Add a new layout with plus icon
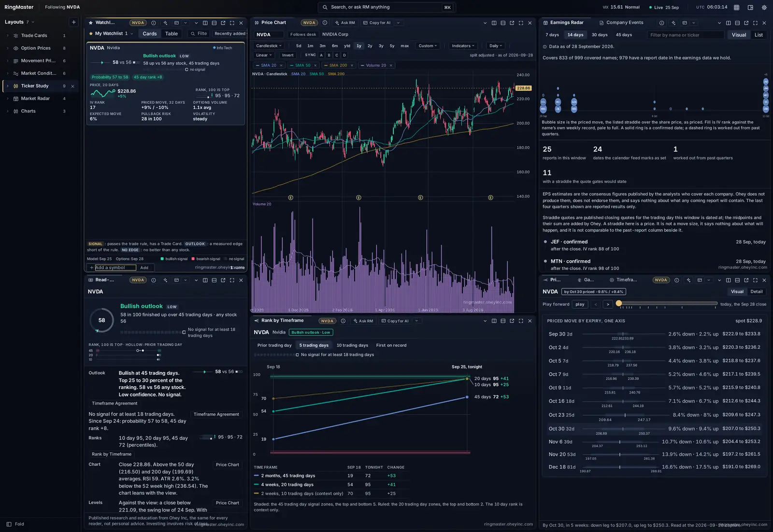This screenshot has width=773, height=532. [x=73, y=22]
